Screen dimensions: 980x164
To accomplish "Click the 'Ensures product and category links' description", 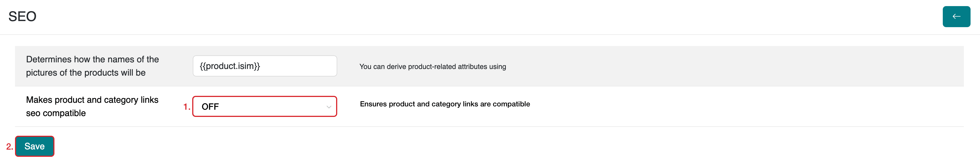I will 445,104.
